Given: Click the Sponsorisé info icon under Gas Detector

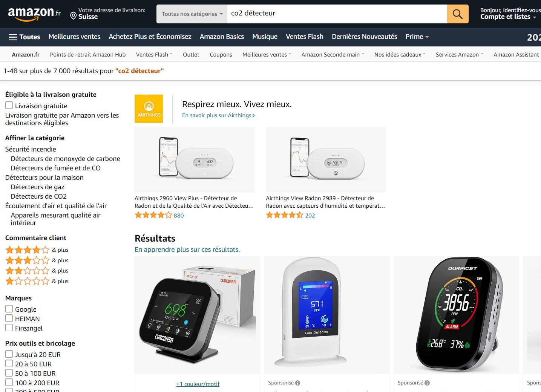Looking at the screenshot, I should (298, 383).
